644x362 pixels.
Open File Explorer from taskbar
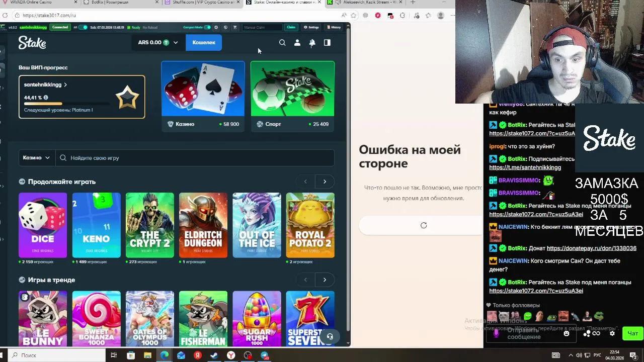pyautogui.click(x=147, y=355)
